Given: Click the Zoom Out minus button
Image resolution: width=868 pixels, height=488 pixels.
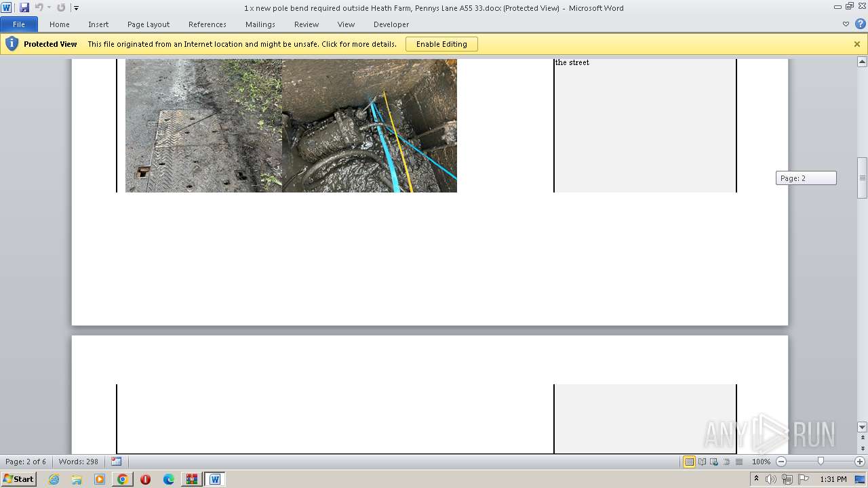Looking at the screenshot, I should coord(781,462).
